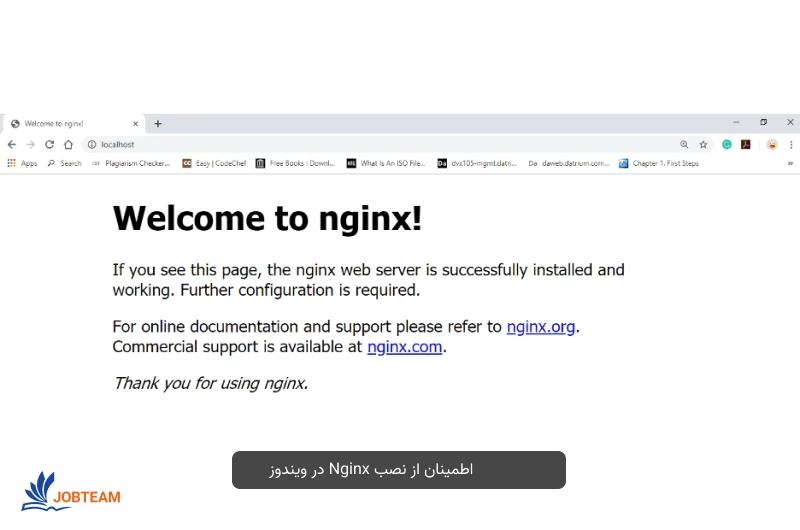Open the dvx105-mgmt.datri... bookmark
Image resolution: width=800 pixels, height=530 pixels.
[477, 163]
